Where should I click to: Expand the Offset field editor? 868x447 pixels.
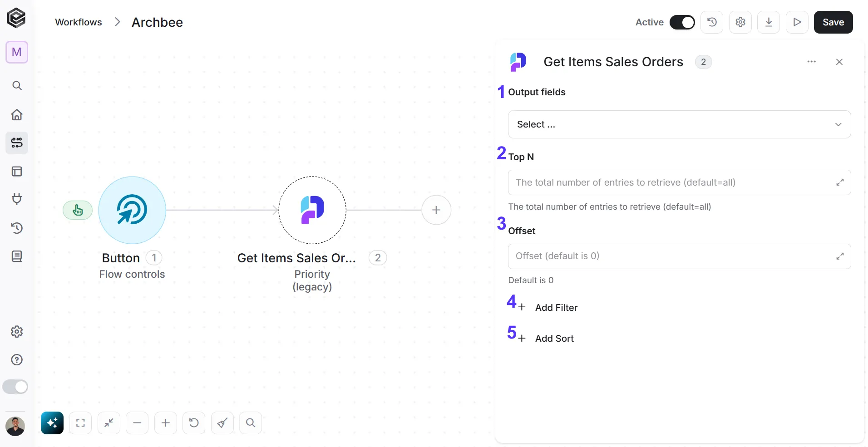pos(840,256)
